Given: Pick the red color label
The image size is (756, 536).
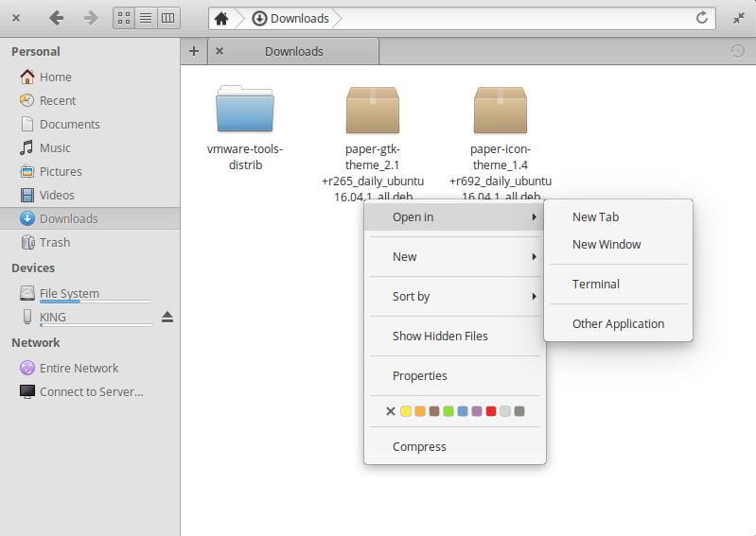Looking at the screenshot, I should coord(491,411).
